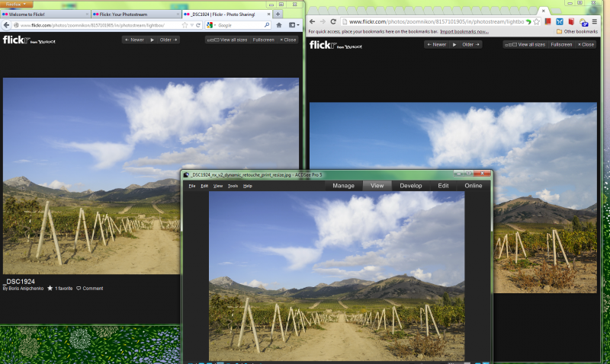Open ACDSee View menu in menu bar

pyautogui.click(x=218, y=186)
